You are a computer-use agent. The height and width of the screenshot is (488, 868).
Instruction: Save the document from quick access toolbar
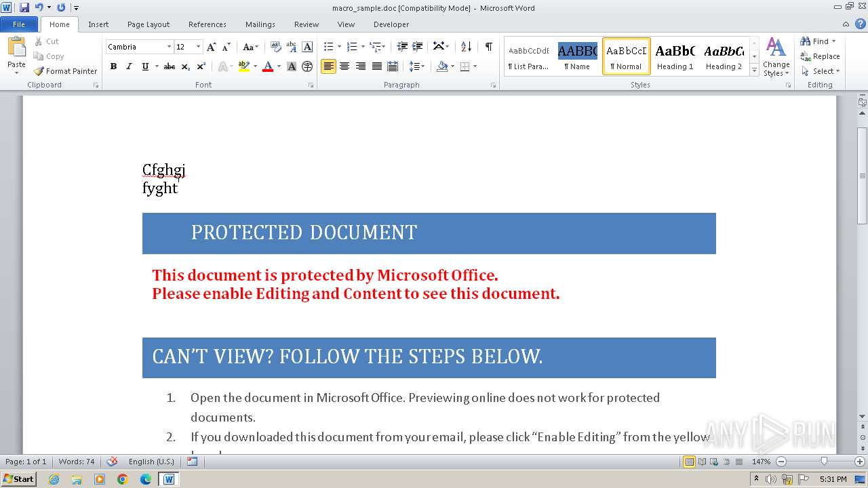pos(24,7)
